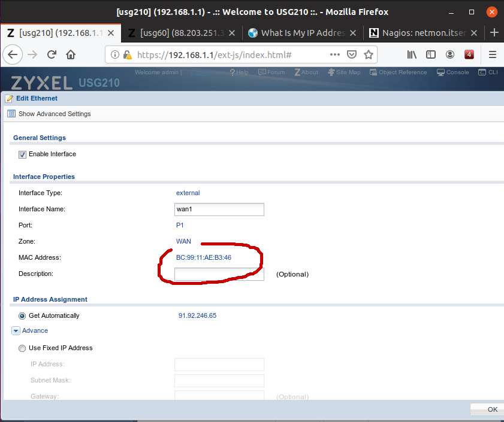
Task: Show site information icon in URL bar
Action: coord(114,55)
